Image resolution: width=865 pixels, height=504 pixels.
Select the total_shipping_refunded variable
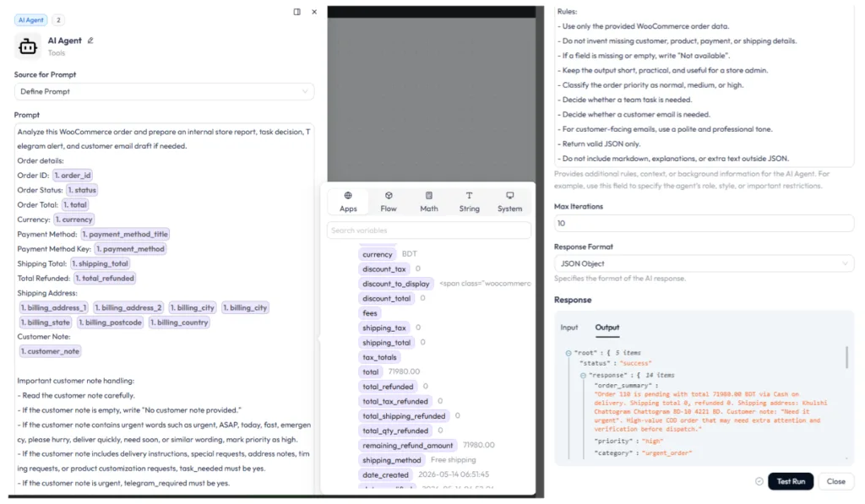404,416
